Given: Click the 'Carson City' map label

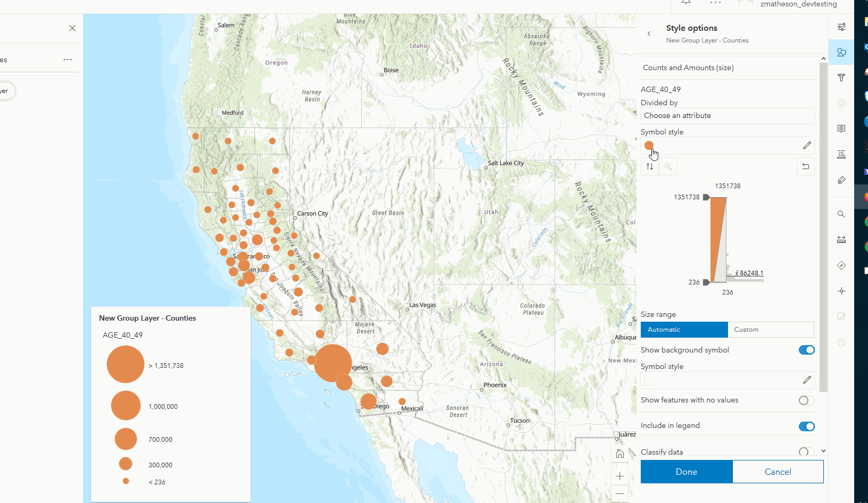Looking at the screenshot, I should coord(312,214).
